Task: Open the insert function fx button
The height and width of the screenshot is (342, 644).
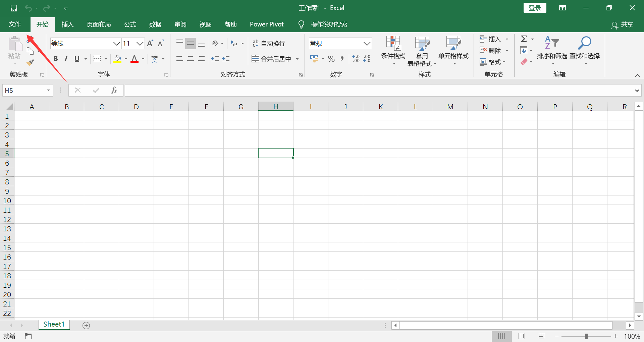Action: [x=114, y=90]
